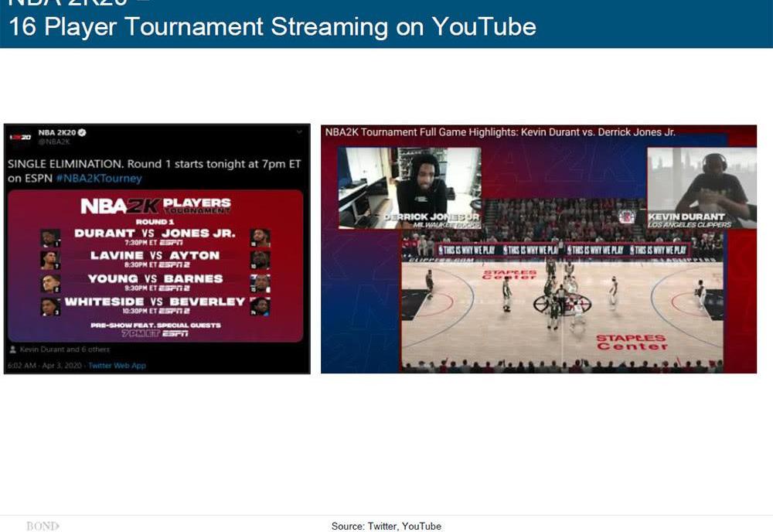Viewport: 773px width, 532px height.
Task: Click the verified badge beside NBA 2K20
Action: [x=82, y=133]
